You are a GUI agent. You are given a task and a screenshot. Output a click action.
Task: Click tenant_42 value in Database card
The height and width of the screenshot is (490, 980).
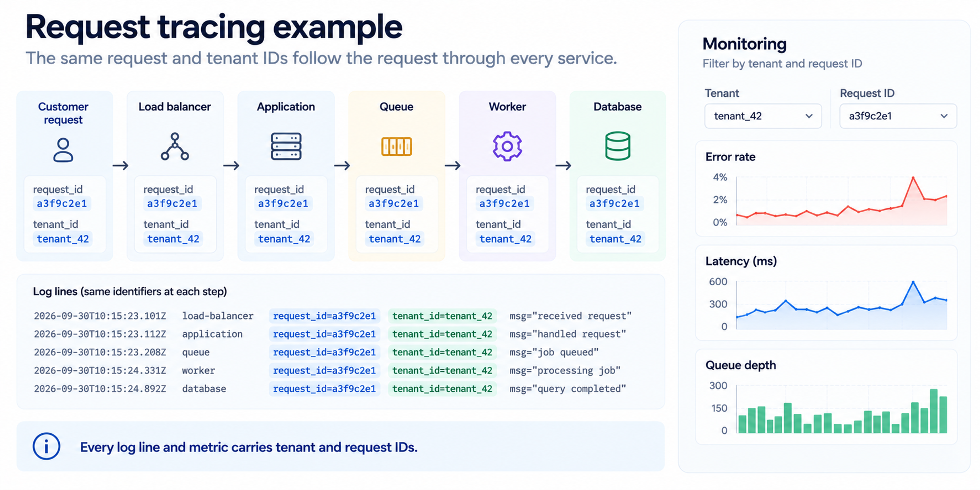tap(615, 239)
